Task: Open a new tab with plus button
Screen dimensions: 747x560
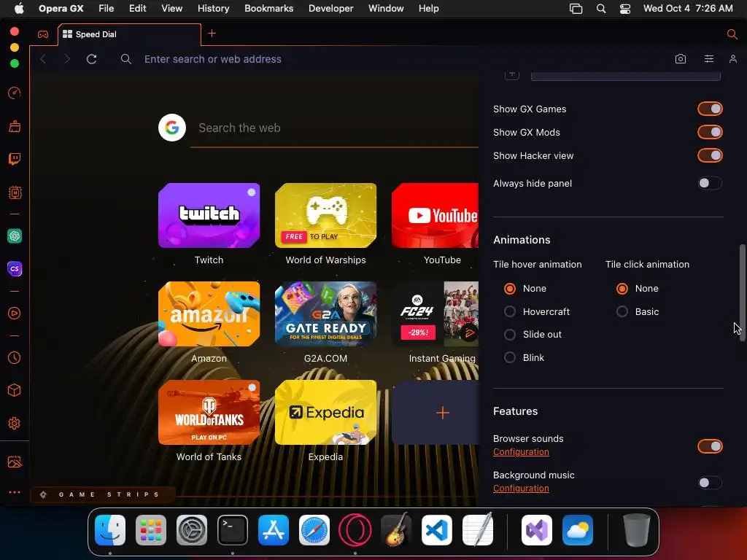Action: pos(212,34)
